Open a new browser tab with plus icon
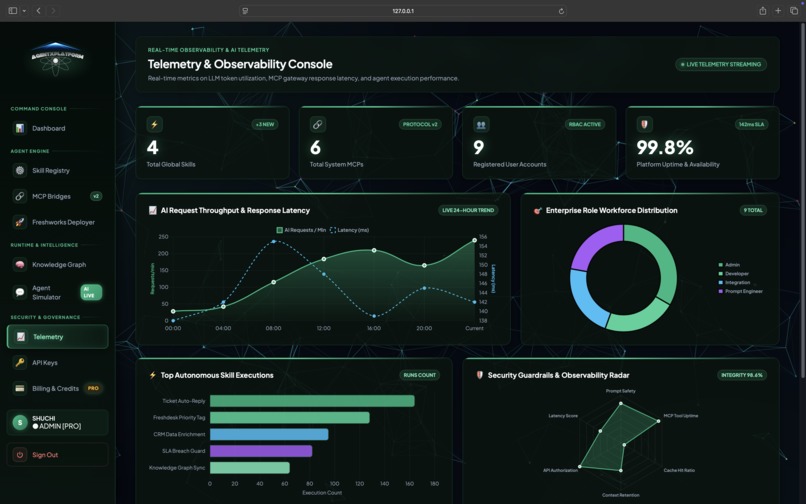Image resolution: width=806 pixels, height=504 pixels. 778,10
